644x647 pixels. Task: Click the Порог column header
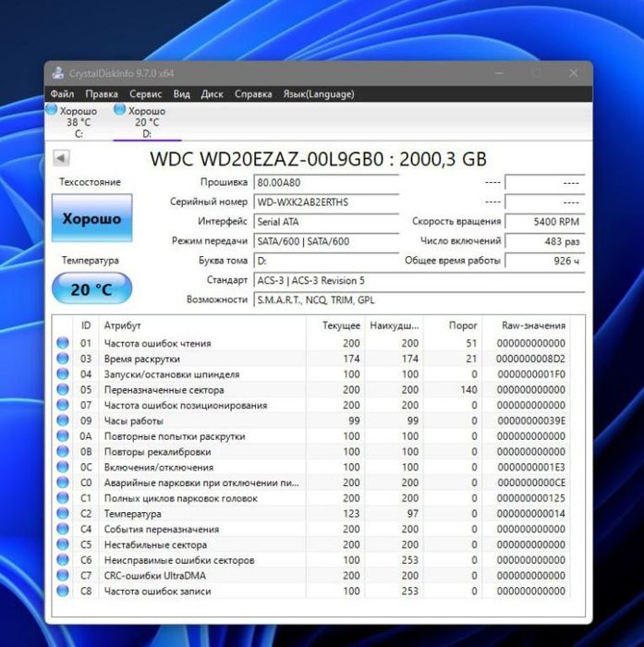(453, 325)
